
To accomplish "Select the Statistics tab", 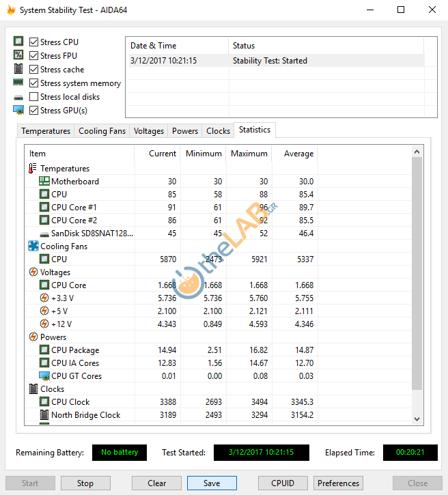I will click(255, 130).
